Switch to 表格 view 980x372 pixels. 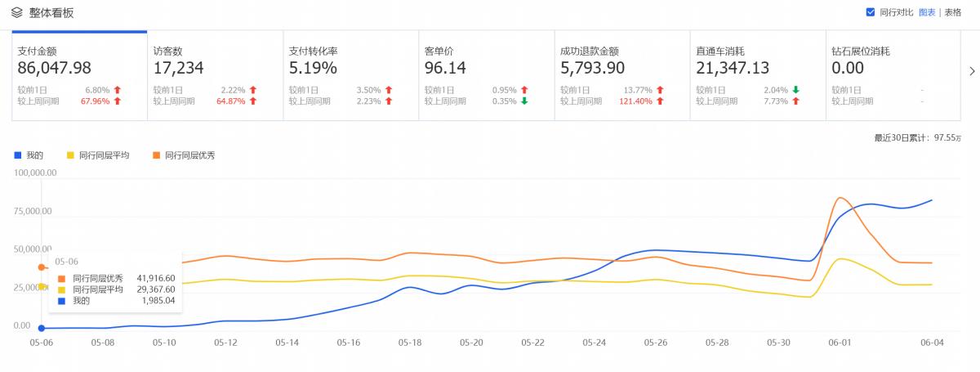pyautogui.click(x=953, y=12)
